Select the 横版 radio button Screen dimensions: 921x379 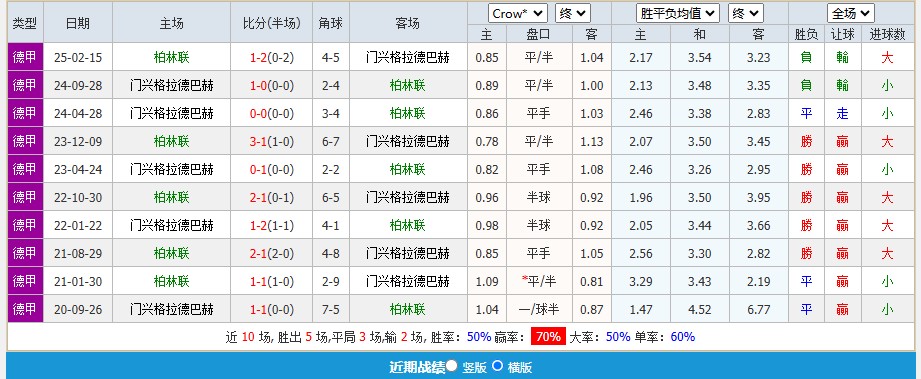[498, 365]
